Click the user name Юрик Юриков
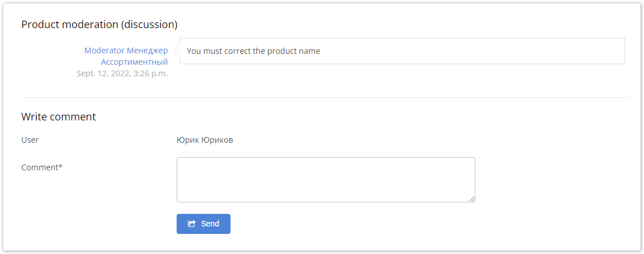Image resolution: width=644 pixels, height=254 pixels. pyautogui.click(x=205, y=140)
